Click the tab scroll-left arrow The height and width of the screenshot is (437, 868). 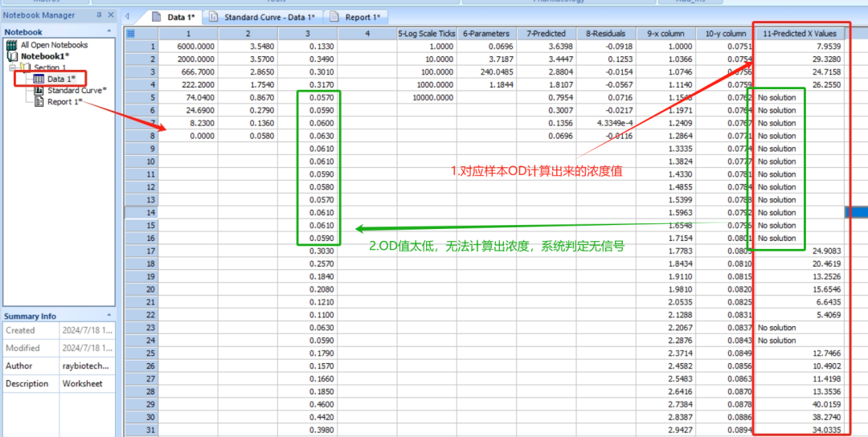(127, 17)
